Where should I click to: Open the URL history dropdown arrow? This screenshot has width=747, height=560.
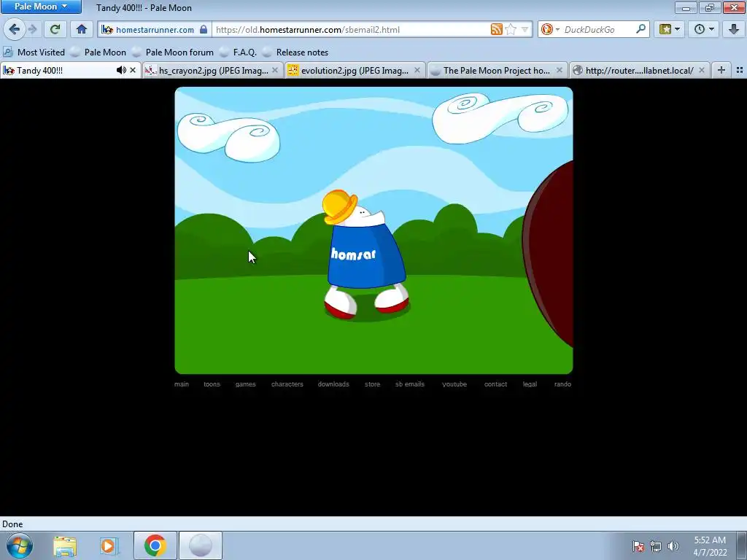pos(525,29)
